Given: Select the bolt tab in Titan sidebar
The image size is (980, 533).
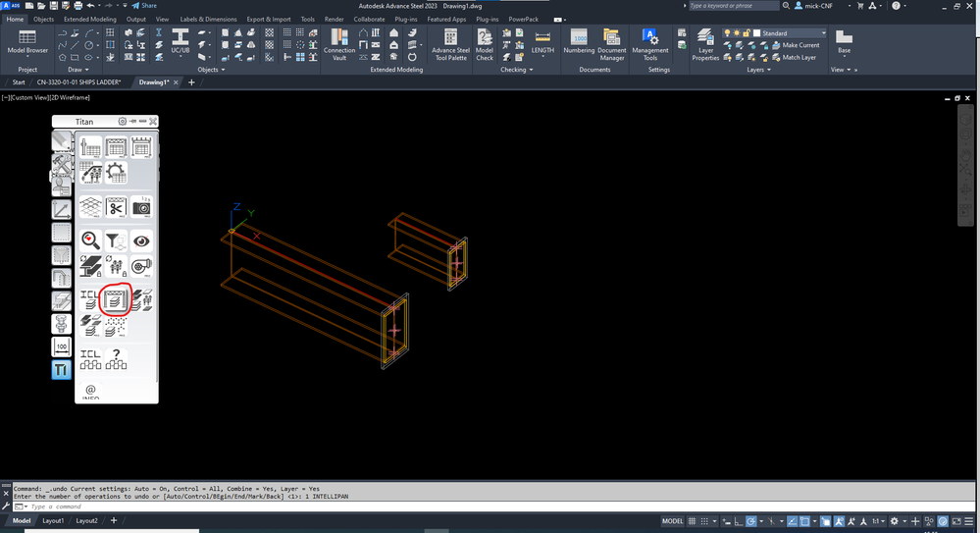Looking at the screenshot, I should coord(61,324).
